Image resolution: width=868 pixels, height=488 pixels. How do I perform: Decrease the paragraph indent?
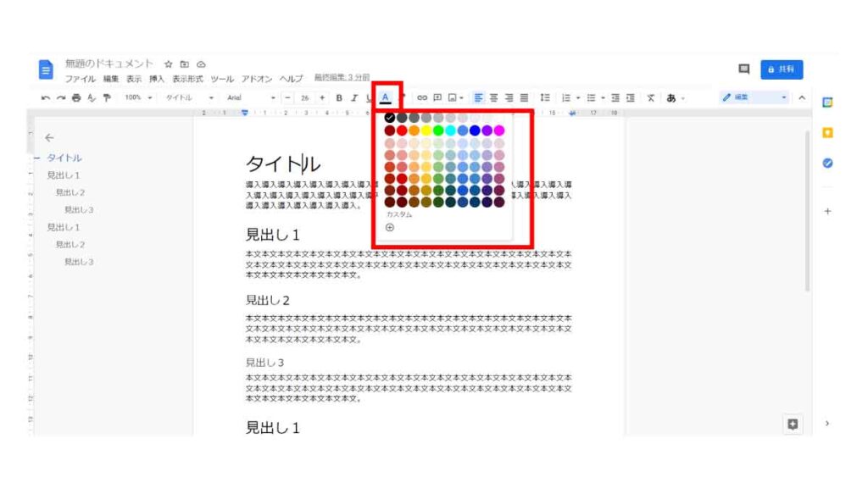click(615, 98)
